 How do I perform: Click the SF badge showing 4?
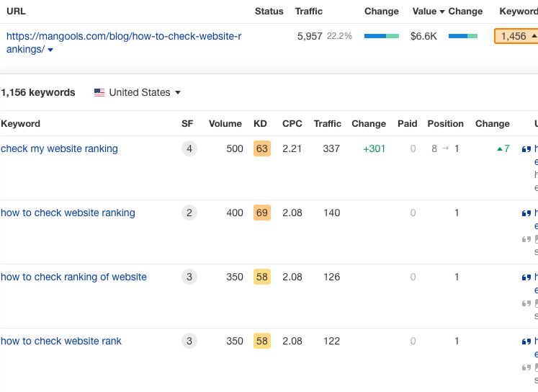(189, 149)
